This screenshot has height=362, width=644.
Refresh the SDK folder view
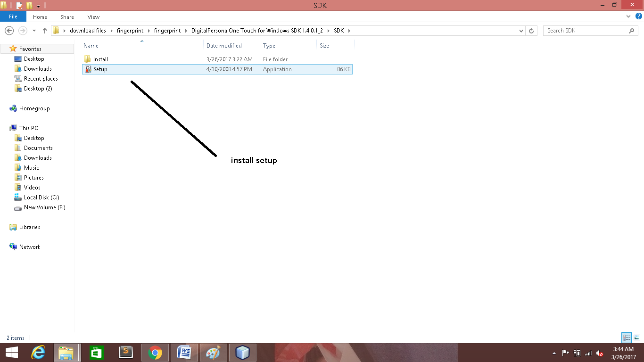531,31
